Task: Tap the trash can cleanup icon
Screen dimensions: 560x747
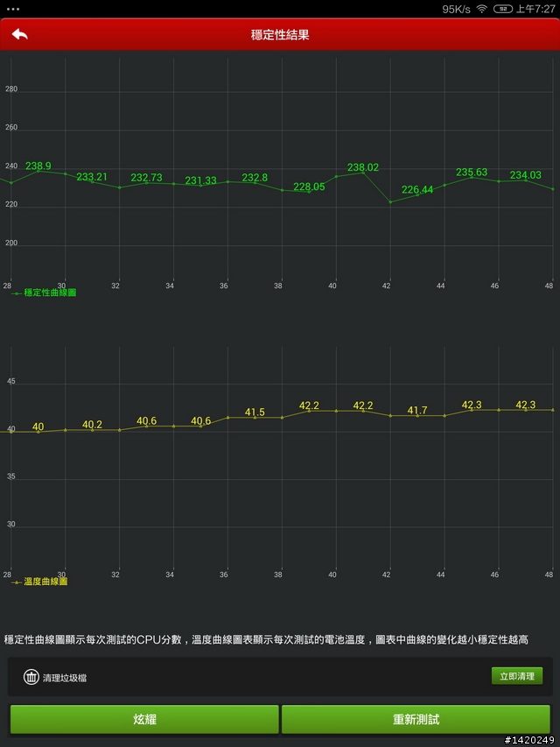Action: [31, 677]
